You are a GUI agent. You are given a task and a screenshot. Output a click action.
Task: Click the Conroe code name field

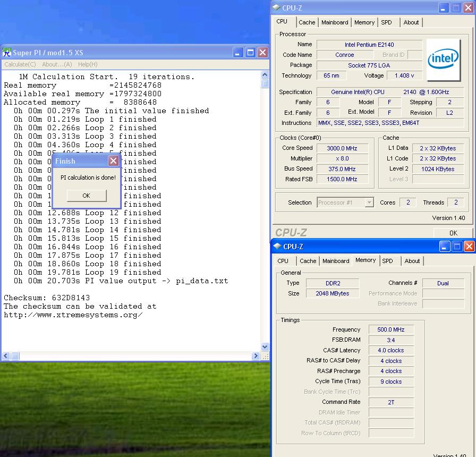click(x=345, y=55)
